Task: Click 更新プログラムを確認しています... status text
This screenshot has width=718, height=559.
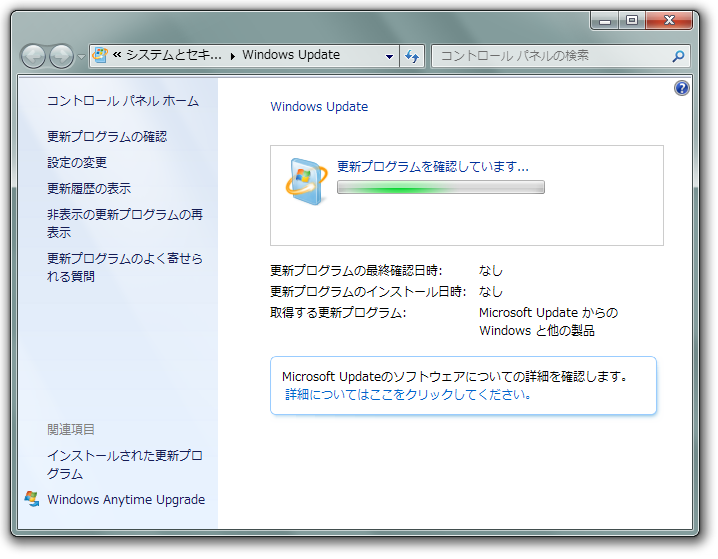Action: click(433, 167)
